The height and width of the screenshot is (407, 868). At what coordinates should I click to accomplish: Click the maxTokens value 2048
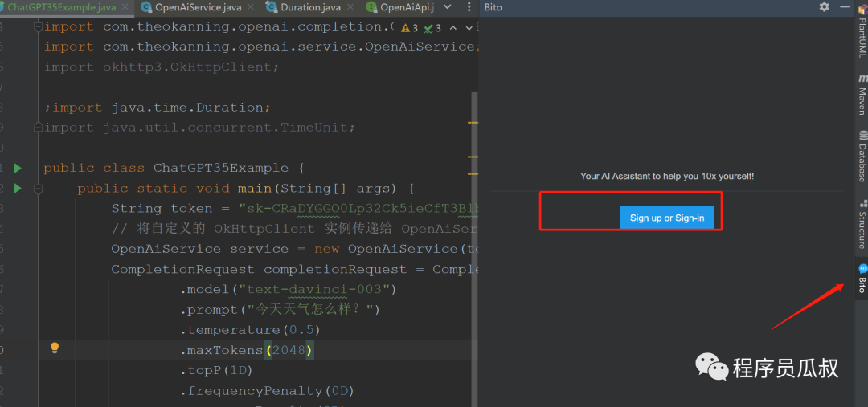[289, 351]
